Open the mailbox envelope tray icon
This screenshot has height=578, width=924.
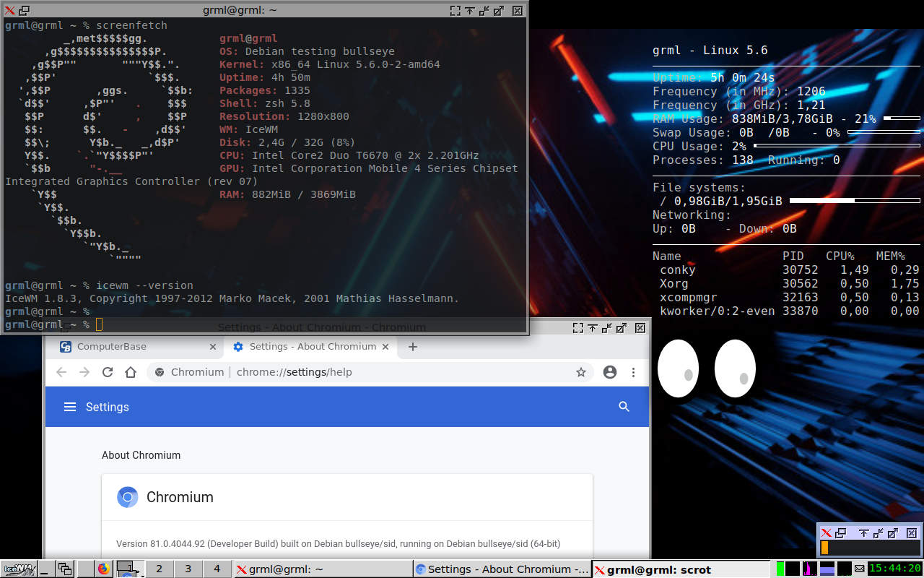point(859,569)
